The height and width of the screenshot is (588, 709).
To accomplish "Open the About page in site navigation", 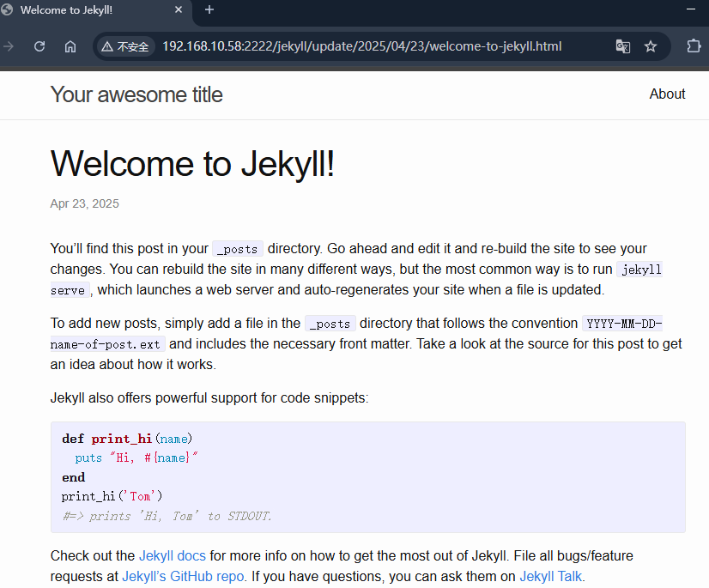I will point(667,94).
